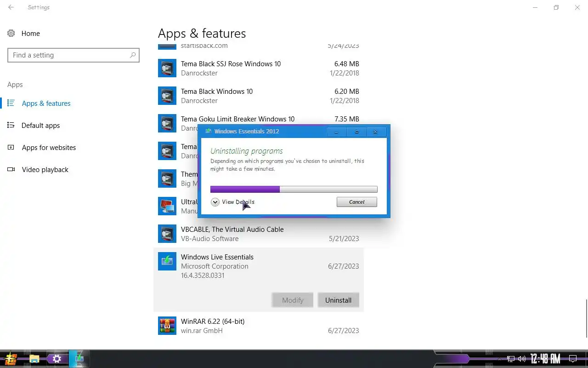Click the Tema Black Windows 10 app icon
Image resolution: width=588 pixels, height=368 pixels.
point(167,96)
